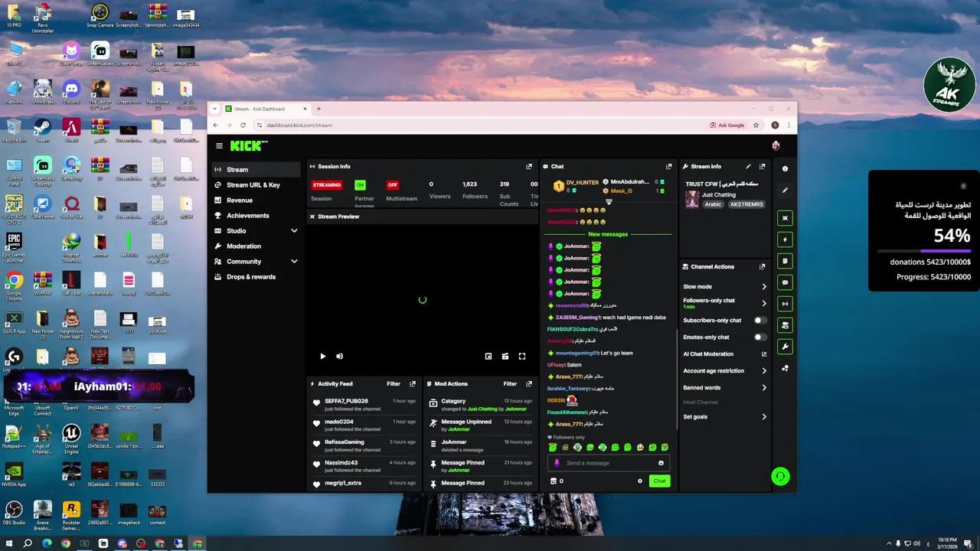Open the Steam desktop shortcut
This screenshot has height=551, width=980.
point(42,131)
